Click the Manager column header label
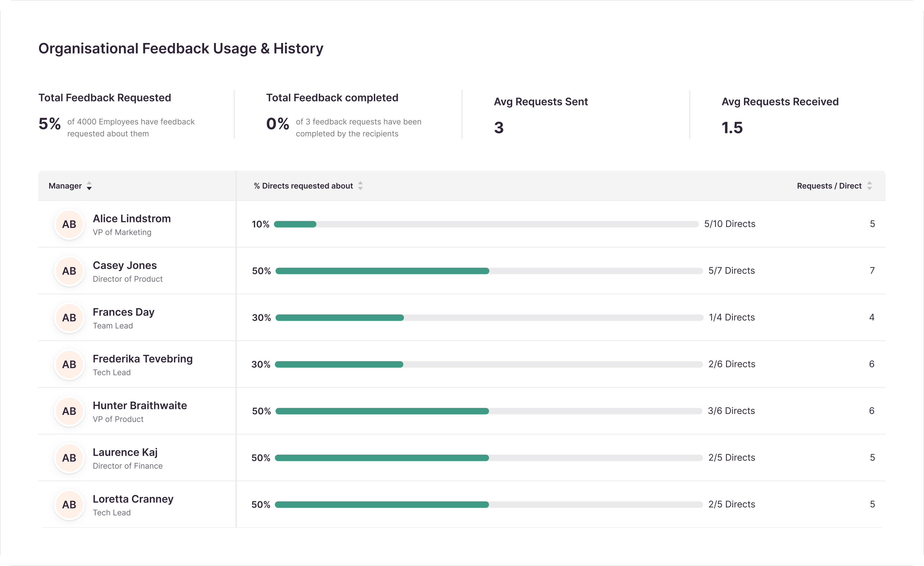Screen dimensions: 924x566 (x=65, y=186)
